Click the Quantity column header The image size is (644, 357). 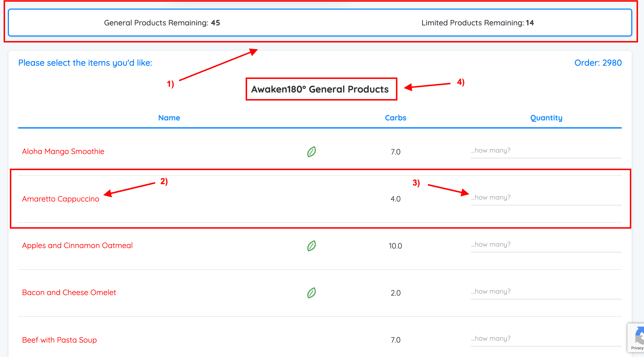546,118
